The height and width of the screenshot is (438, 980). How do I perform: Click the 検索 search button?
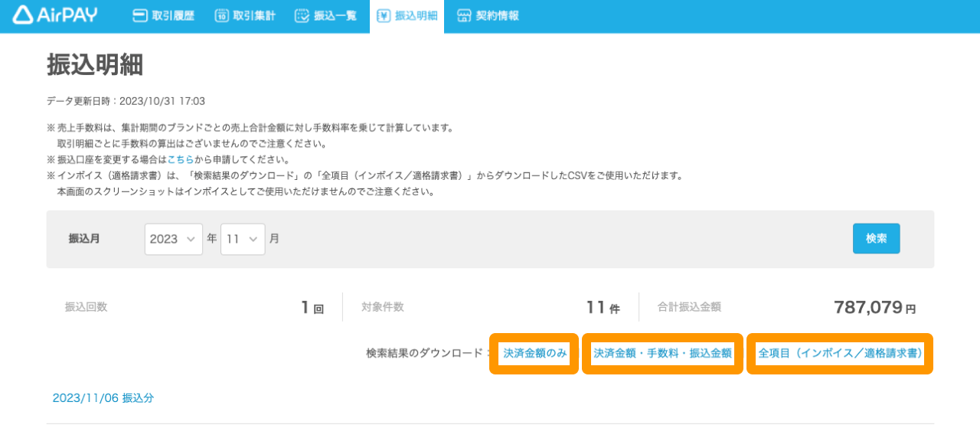[877, 238]
